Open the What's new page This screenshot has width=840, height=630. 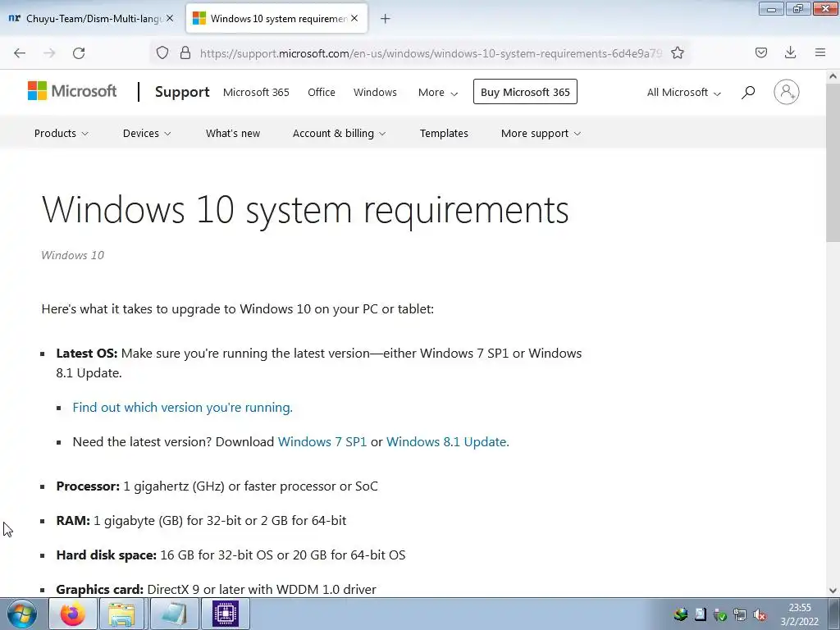(x=233, y=134)
